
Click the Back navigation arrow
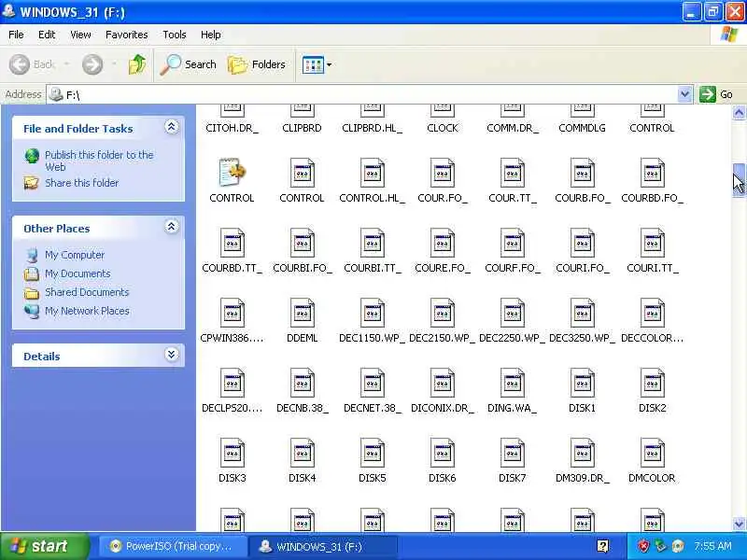click(x=20, y=64)
